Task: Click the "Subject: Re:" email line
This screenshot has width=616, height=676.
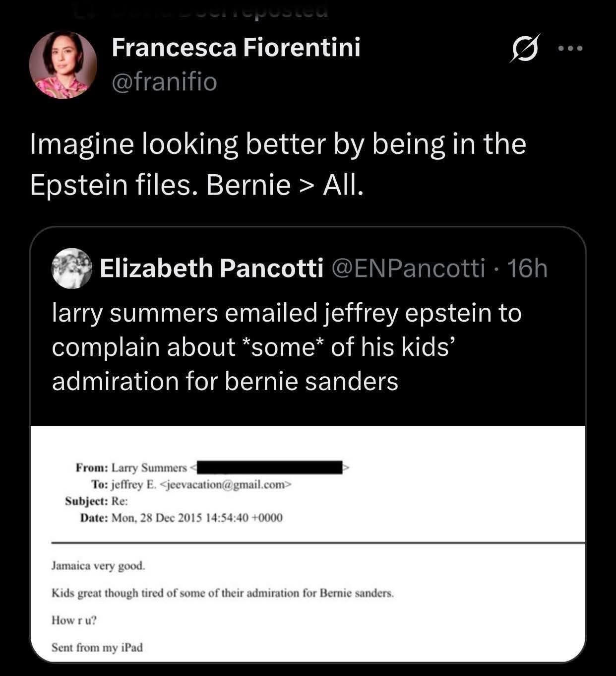Action: [x=97, y=501]
